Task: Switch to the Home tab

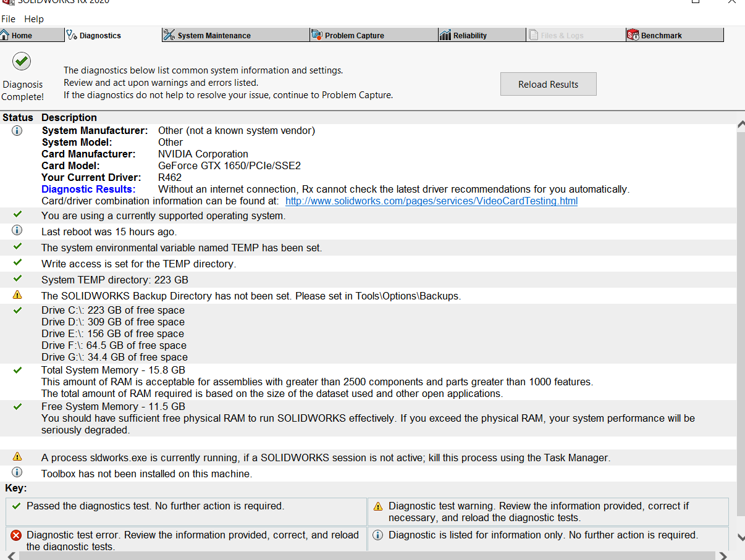Action: pos(32,35)
